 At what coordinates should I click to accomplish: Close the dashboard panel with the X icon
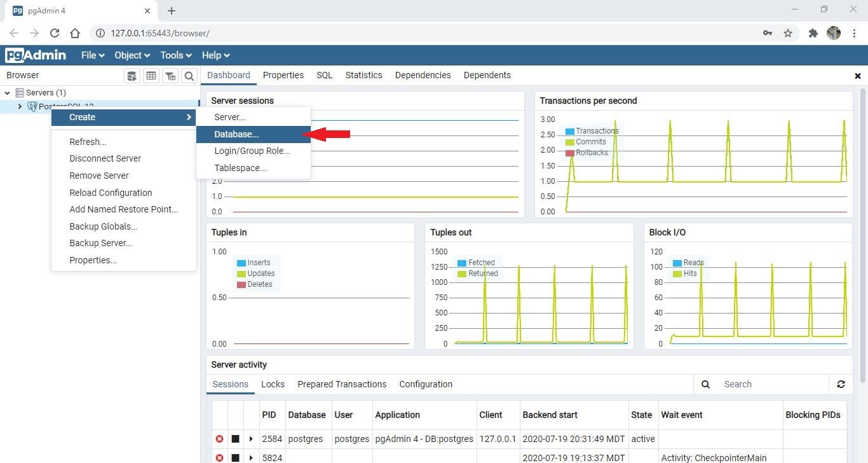tap(858, 76)
